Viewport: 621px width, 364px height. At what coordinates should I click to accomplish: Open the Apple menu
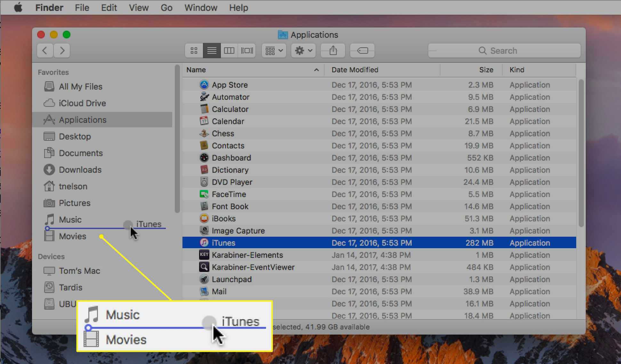click(18, 7)
